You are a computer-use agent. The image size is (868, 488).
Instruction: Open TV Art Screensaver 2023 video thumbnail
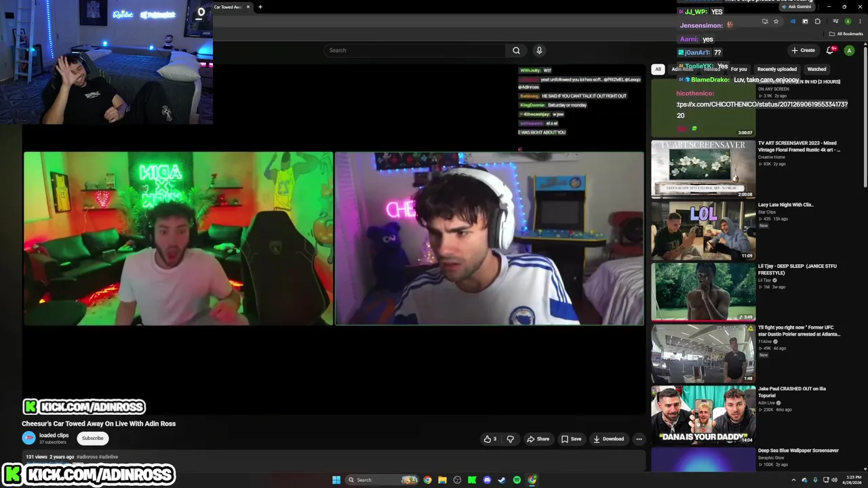point(703,169)
